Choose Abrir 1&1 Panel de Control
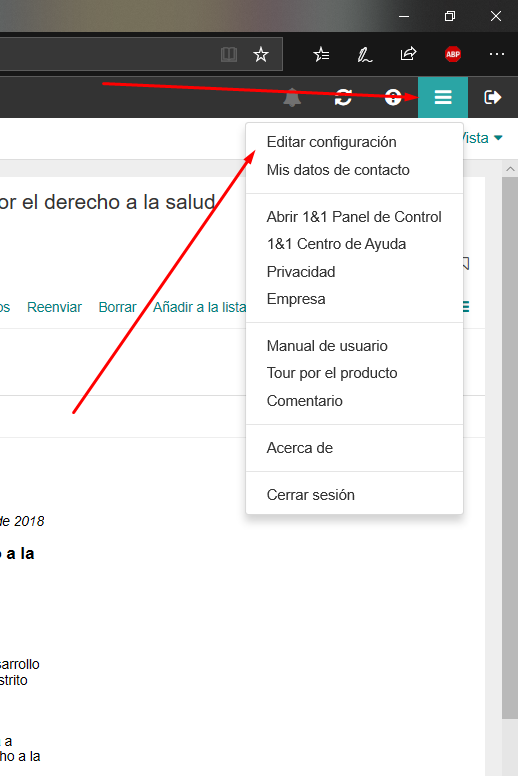Screen dimensions: 518x776 (x=354, y=217)
